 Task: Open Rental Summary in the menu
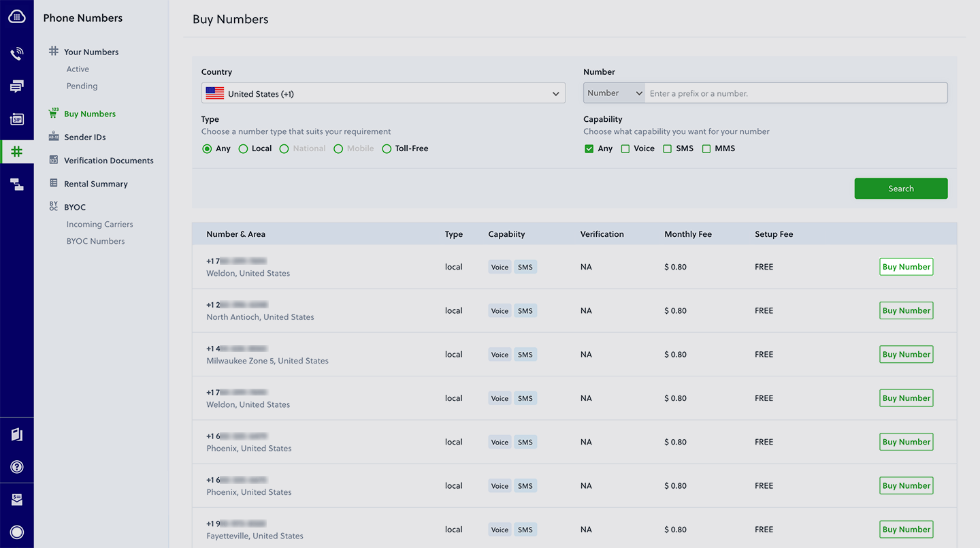coord(95,184)
